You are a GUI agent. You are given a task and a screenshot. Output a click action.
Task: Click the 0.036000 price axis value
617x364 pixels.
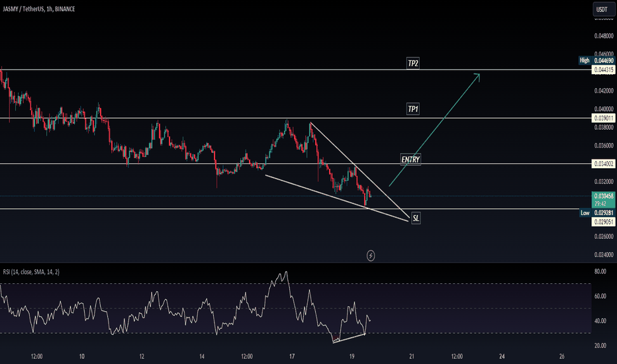click(604, 146)
